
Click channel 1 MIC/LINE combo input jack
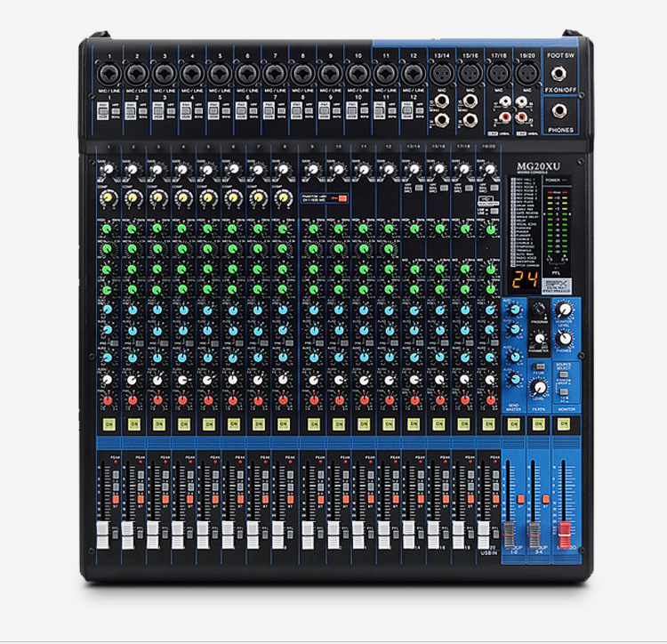[109, 74]
